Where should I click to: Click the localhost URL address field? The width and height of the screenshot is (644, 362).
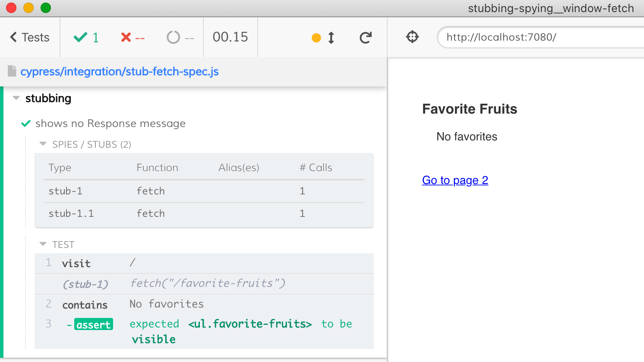[540, 37]
